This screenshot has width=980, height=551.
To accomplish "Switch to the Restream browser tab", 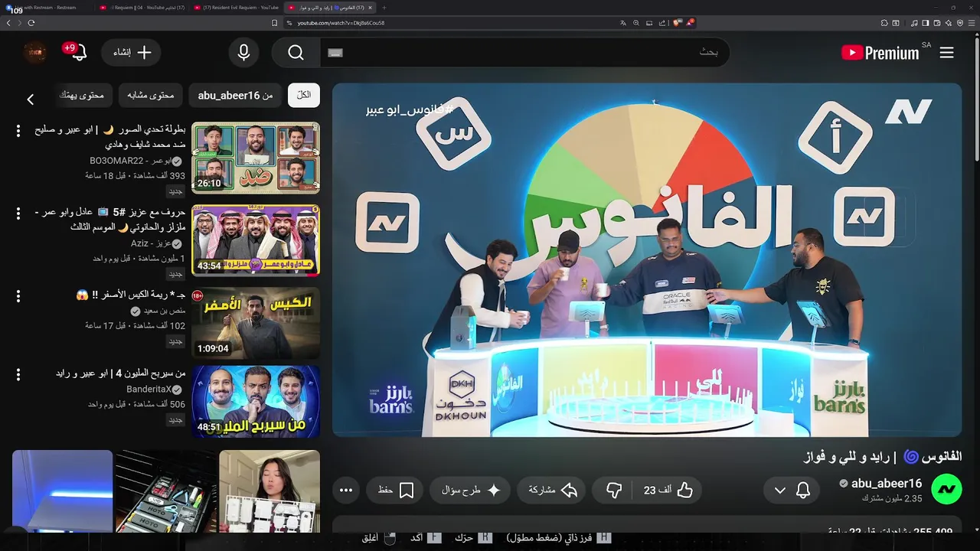I will [x=47, y=8].
